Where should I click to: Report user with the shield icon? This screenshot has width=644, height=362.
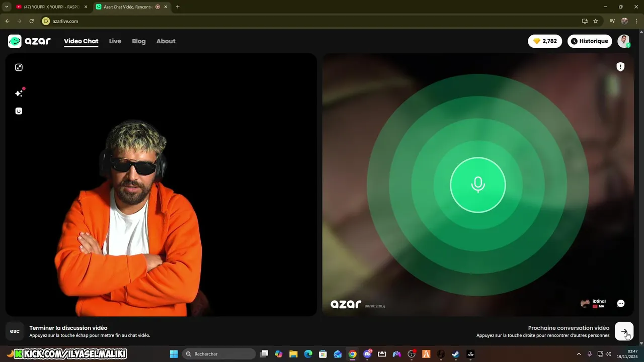620,67
